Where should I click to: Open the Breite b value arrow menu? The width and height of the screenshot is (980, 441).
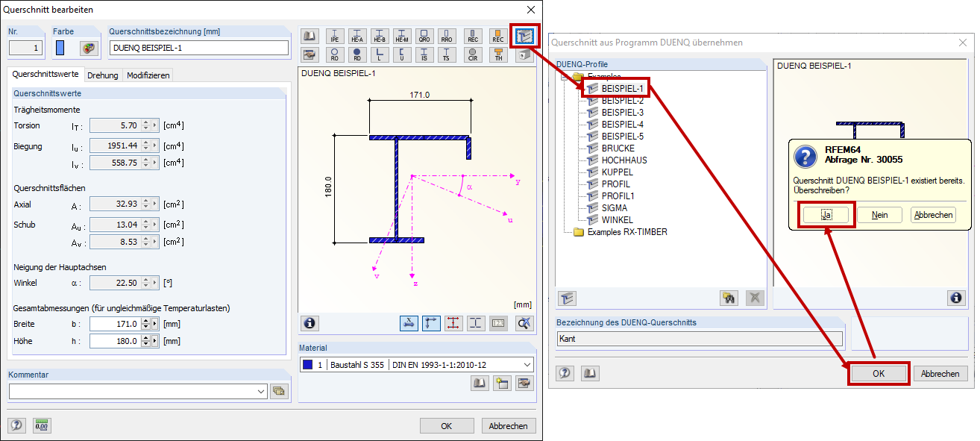pos(155,324)
